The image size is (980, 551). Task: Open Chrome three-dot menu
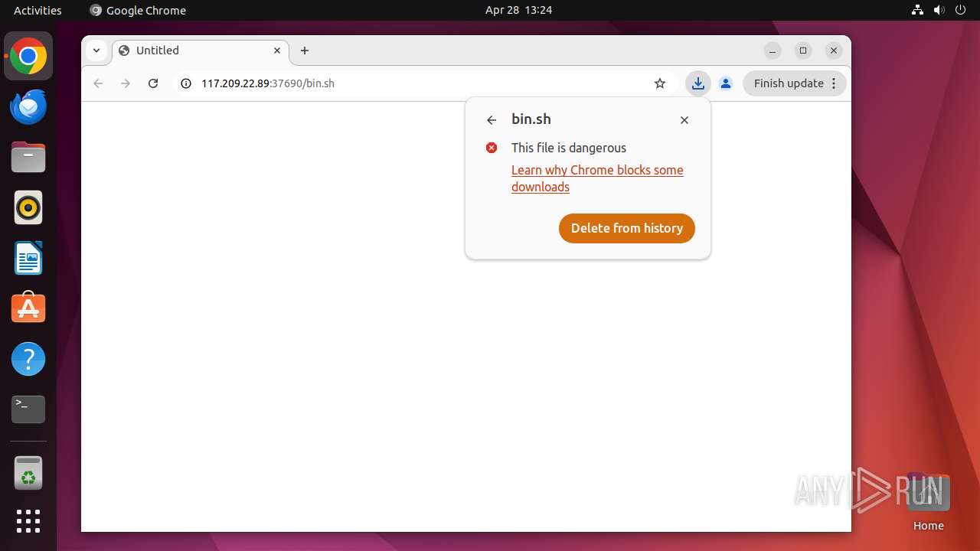click(834, 83)
